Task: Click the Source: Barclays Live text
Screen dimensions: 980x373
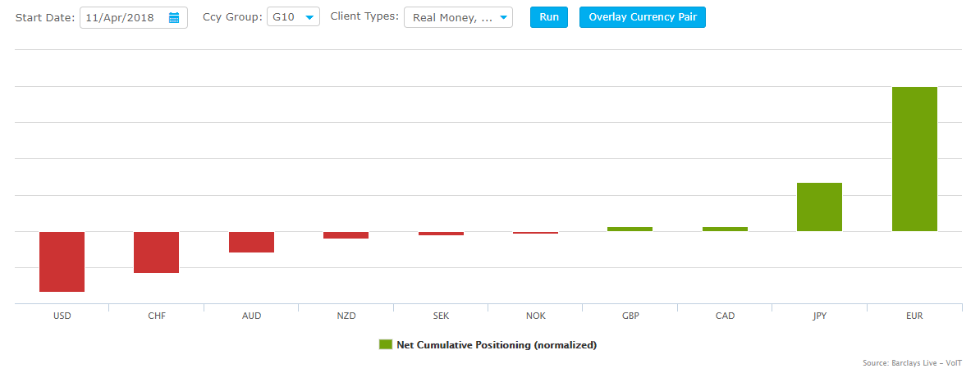Action: 913,363
